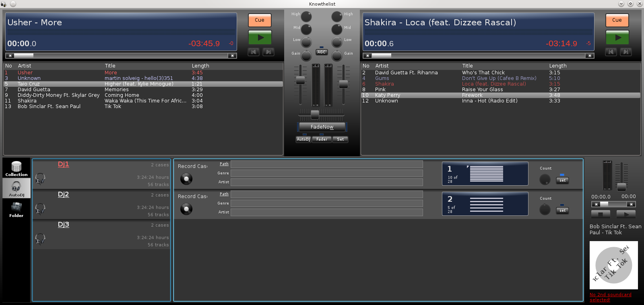Image resolution: width=644 pixels, height=305 pixels.
Task: Cue the right deck (Shakira - Loca)
Action: coord(617,20)
